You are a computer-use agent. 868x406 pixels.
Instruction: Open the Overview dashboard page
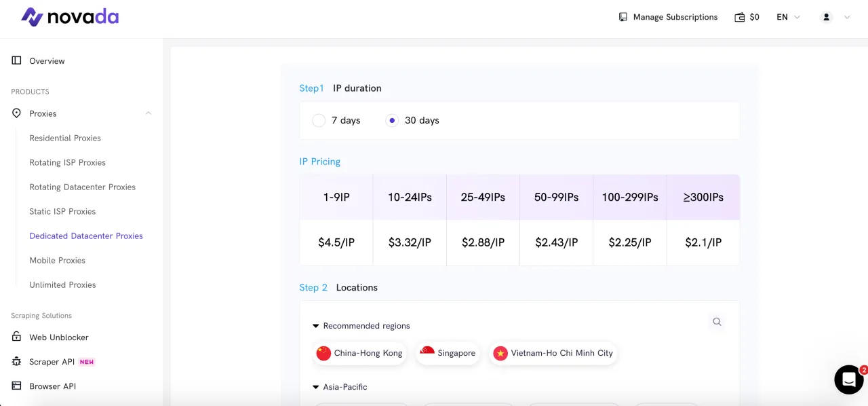47,61
